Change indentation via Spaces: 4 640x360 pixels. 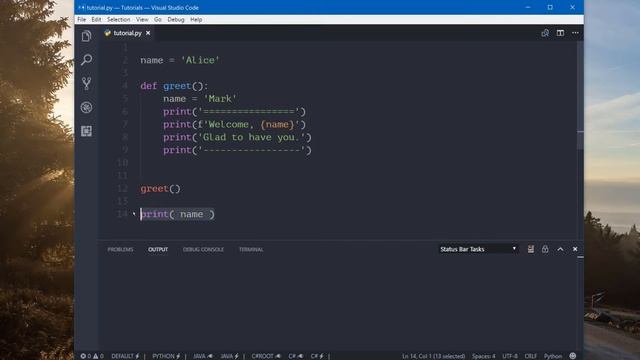click(x=483, y=356)
